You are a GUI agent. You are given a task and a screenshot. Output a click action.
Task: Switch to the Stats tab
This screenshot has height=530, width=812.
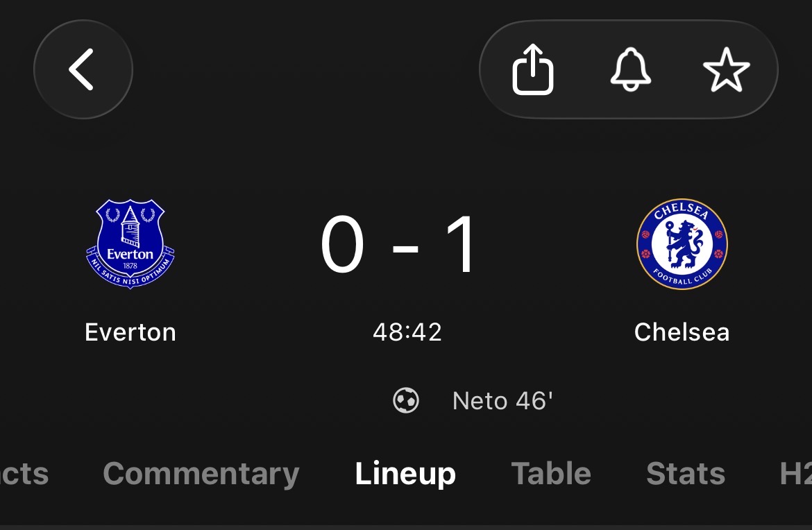(x=686, y=474)
